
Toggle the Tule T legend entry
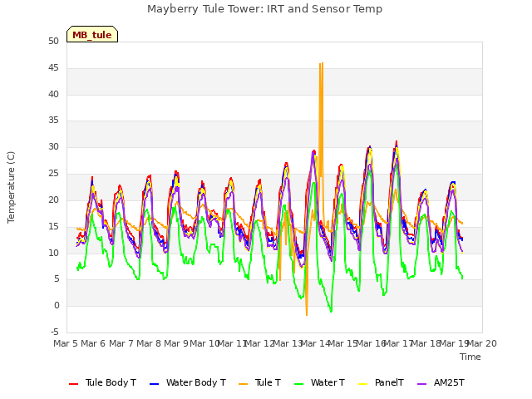(260, 382)
